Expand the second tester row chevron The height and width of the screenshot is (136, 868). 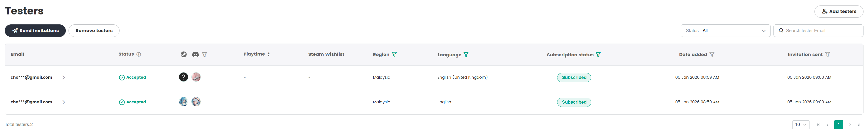click(x=64, y=102)
